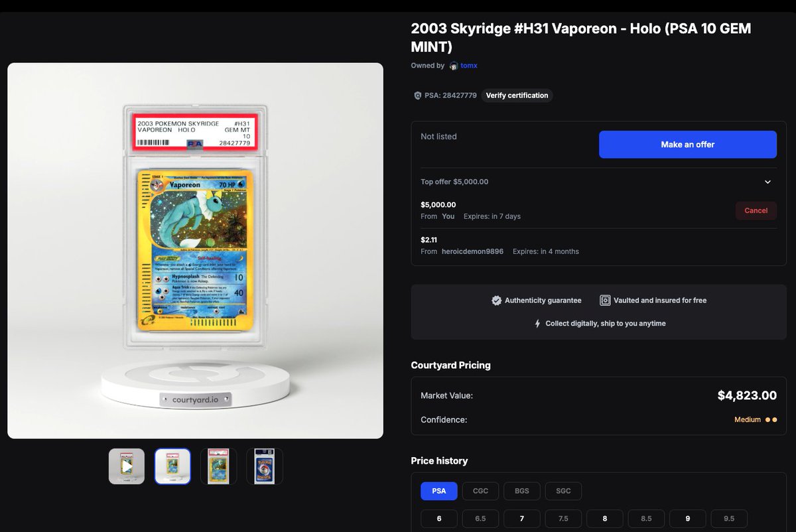Click the main Vaporeon slab image
The image size is (796, 532).
[195, 251]
